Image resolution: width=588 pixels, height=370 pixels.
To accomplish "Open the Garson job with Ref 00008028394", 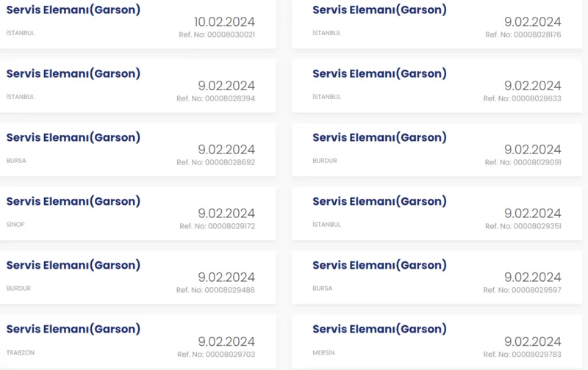I will [73, 74].
